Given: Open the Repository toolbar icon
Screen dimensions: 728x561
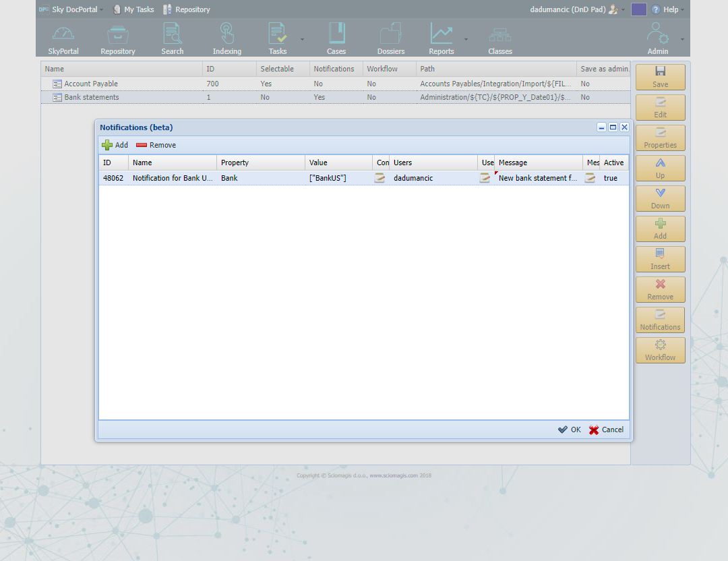Looking at the screenshot, I should click(117, 38).
